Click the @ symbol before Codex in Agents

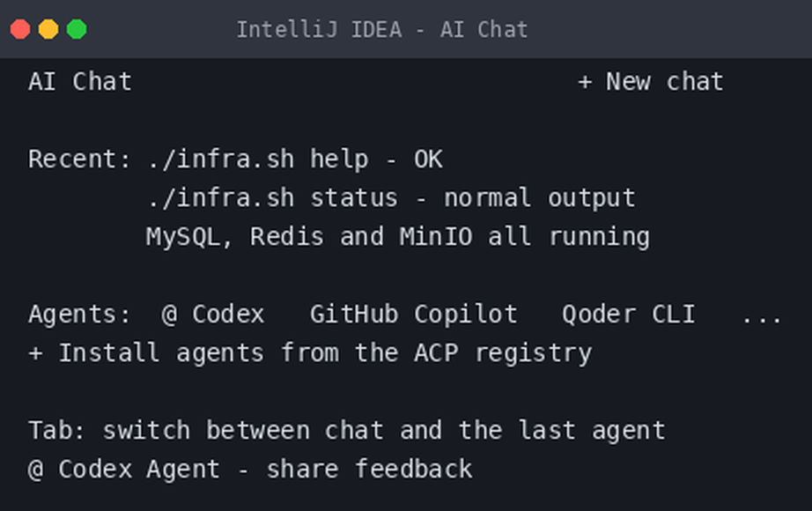coord(169,315)
